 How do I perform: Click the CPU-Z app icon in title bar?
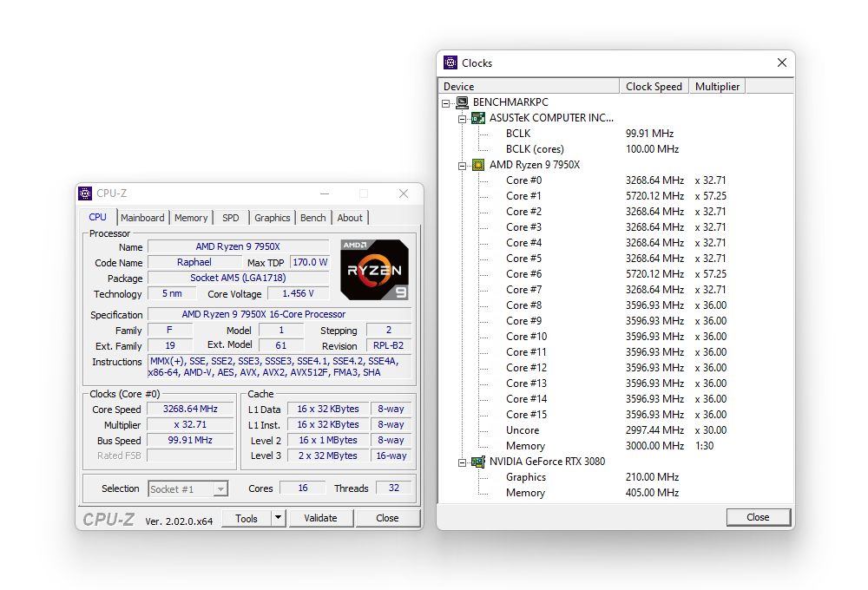click(x=85, y=193)
